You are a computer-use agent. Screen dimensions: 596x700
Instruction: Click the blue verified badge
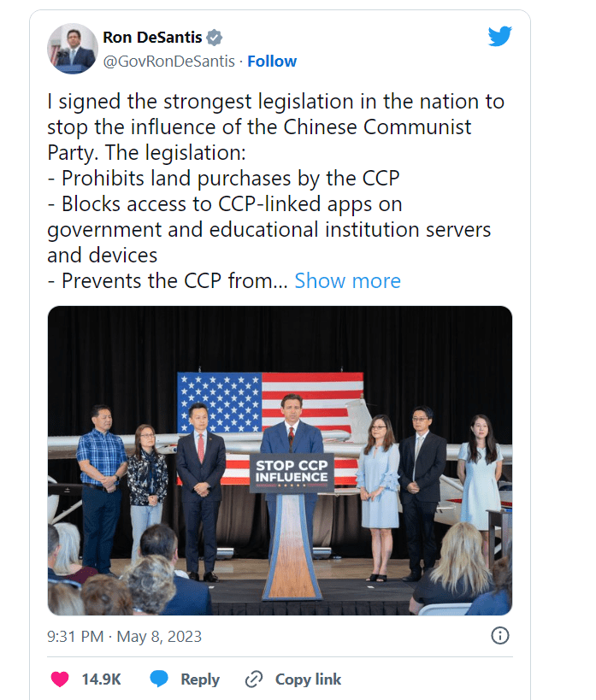click(215, 38)
